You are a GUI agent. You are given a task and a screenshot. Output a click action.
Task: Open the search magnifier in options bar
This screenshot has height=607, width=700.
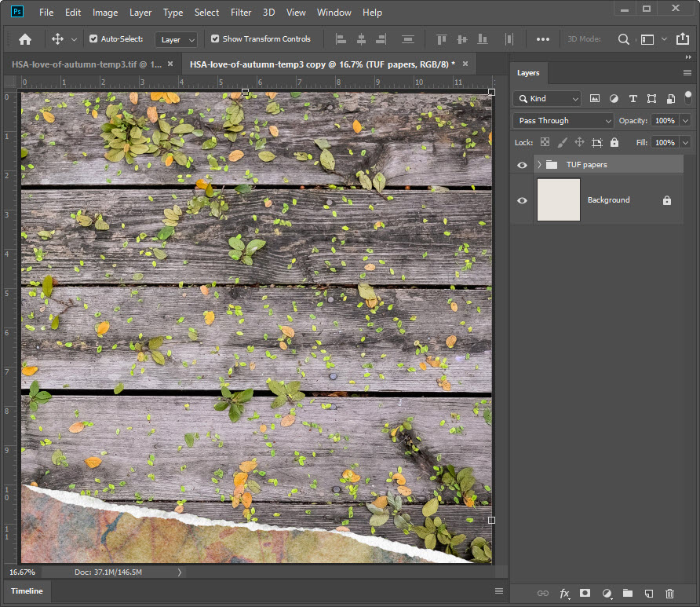pos(624,39)
